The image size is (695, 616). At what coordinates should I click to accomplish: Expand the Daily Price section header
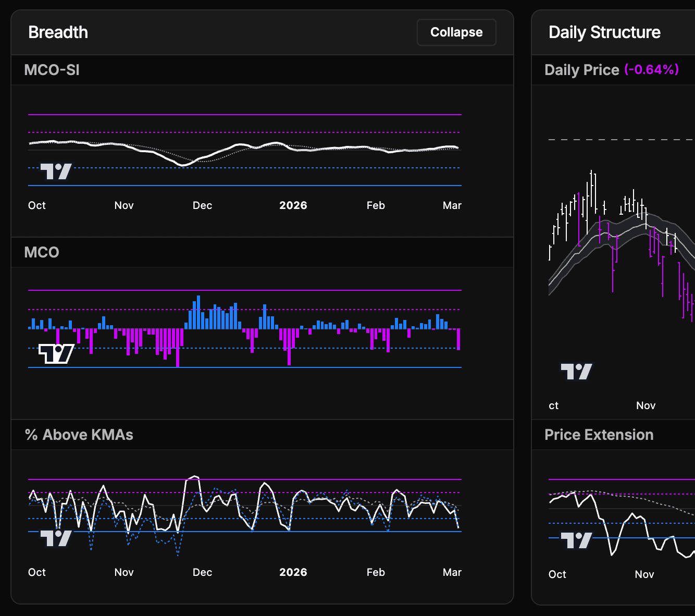pyautogui.click(x=581, y=69)
